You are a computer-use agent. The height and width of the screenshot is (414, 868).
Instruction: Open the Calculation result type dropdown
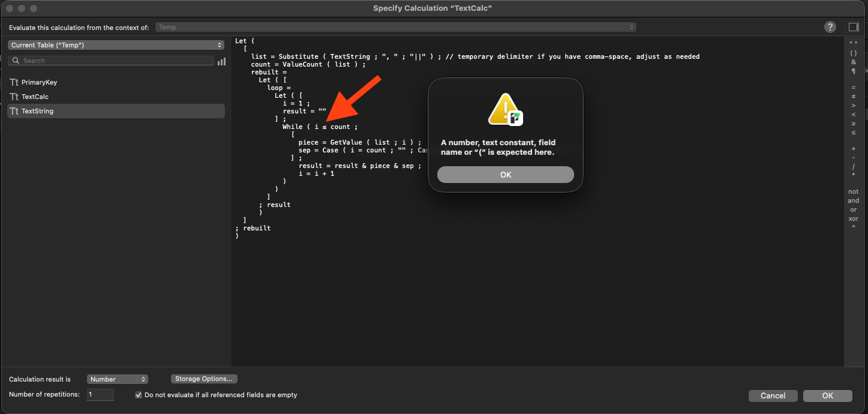[118, 379]
